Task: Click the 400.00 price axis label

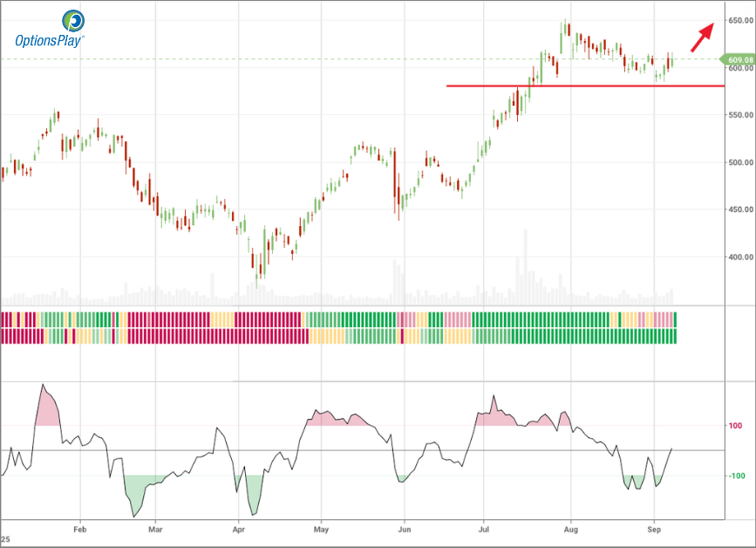Action: pos(740,257)
